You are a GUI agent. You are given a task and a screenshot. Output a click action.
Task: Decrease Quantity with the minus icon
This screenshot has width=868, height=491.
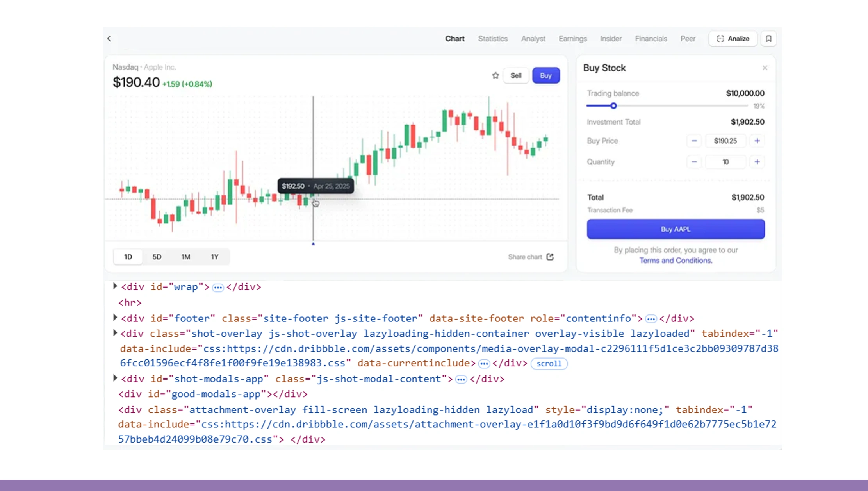694,162
